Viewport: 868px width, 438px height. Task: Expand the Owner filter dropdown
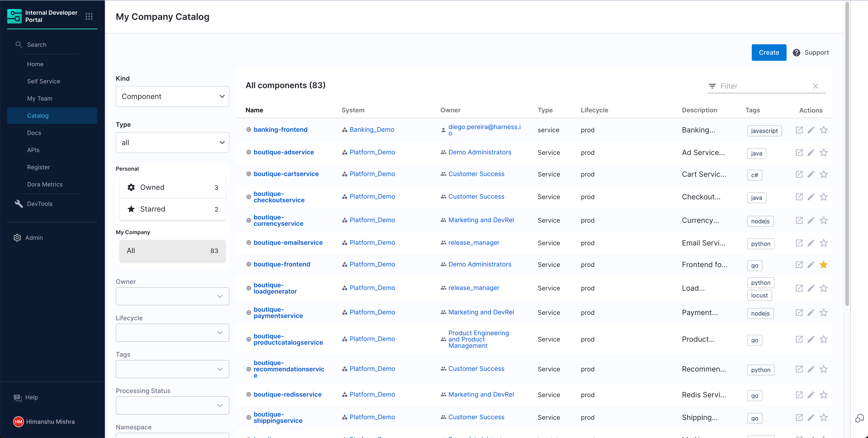coord(172,296)
